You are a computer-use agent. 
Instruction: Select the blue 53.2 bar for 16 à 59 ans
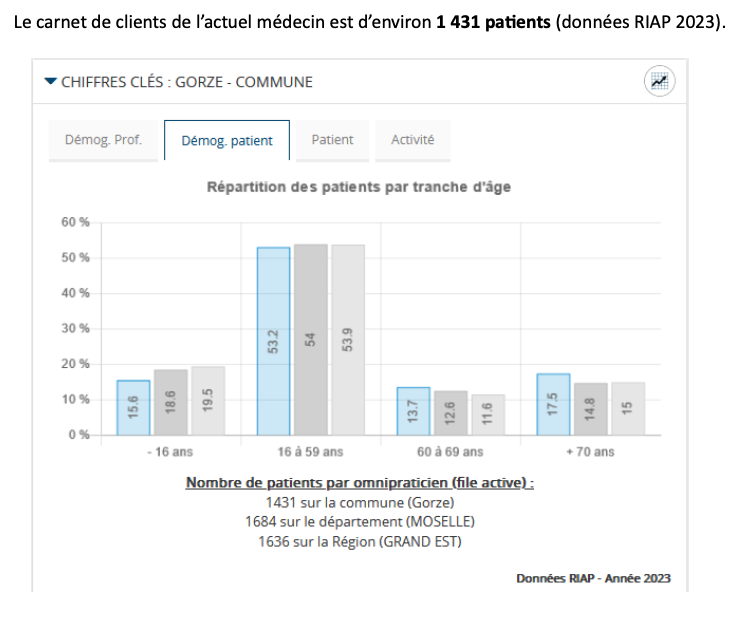point(273,341)
